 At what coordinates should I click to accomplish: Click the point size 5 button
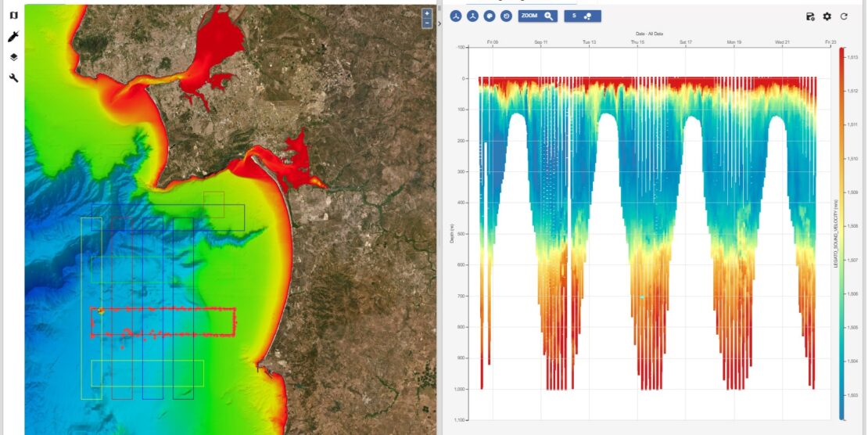coord(582,16)
